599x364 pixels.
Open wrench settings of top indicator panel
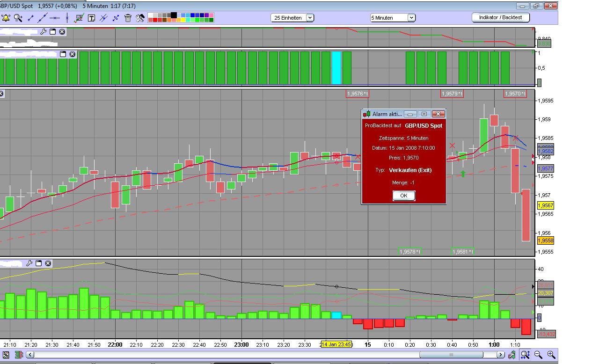click(x=44, y=32)
